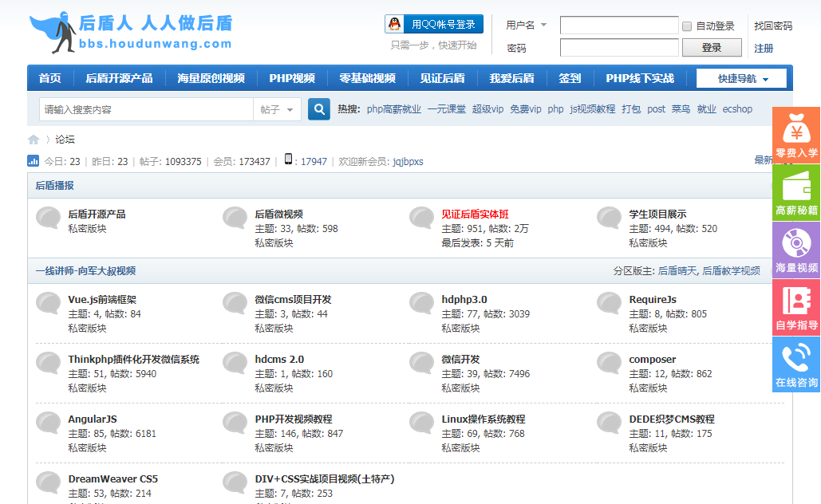This screenshot has width=821, height=504.
Task: Click forum bubble icon beside hdcms 2.0
Action: [235, 363]
